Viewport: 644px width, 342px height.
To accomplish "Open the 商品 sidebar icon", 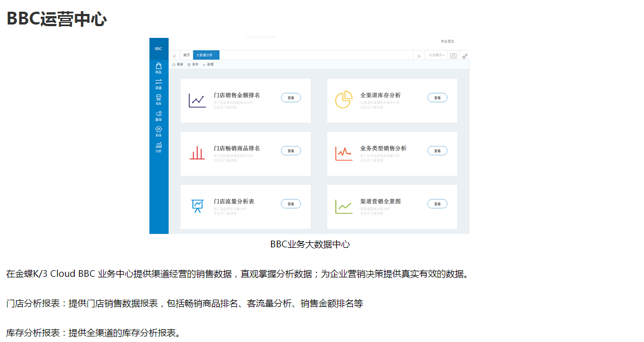I will coord(158,67).
